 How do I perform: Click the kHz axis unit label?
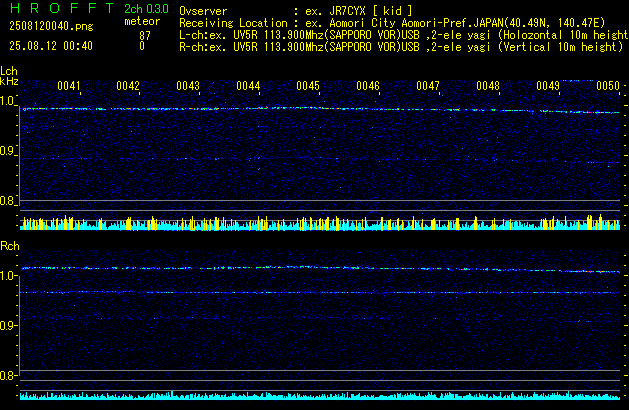pyautogui.click(x=9, y=81)
